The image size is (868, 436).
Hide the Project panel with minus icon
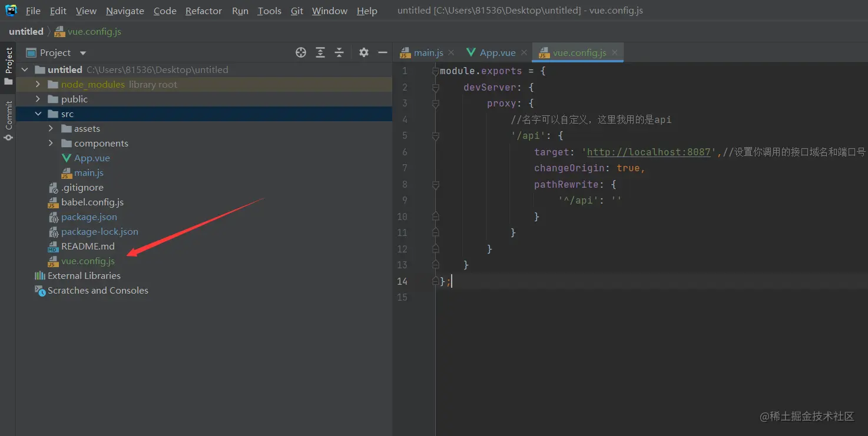pos(383,52)
